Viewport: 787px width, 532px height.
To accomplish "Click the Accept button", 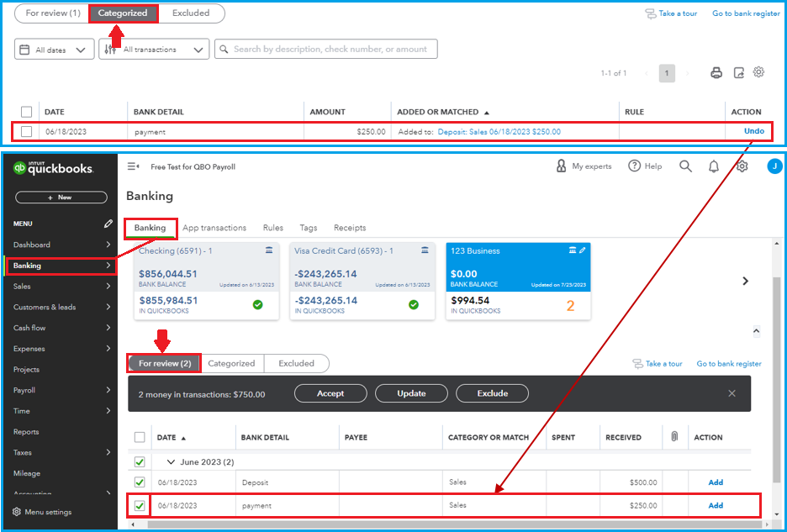I will pos(330,393).
